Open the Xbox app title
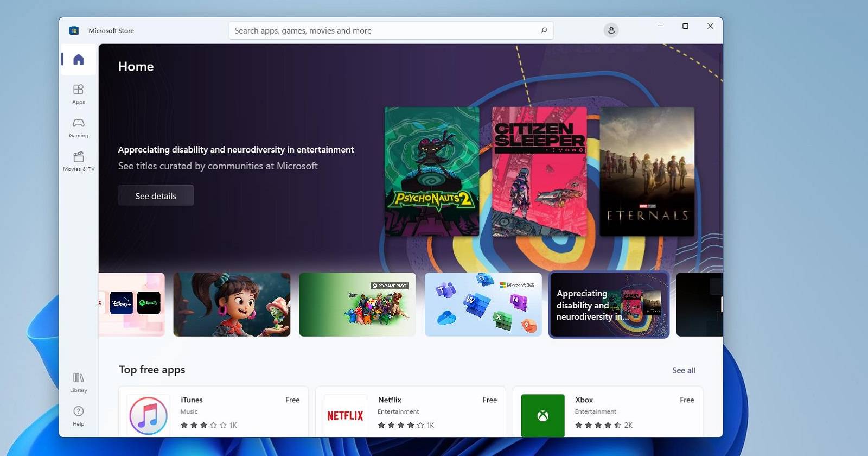The height and width of the screenshot is (456, 868). point(584,400)
